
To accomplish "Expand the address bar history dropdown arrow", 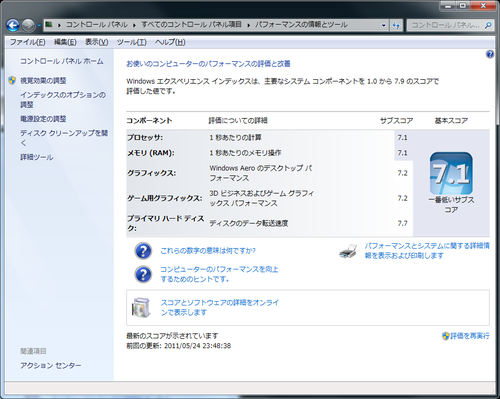I will pos(383,25).
